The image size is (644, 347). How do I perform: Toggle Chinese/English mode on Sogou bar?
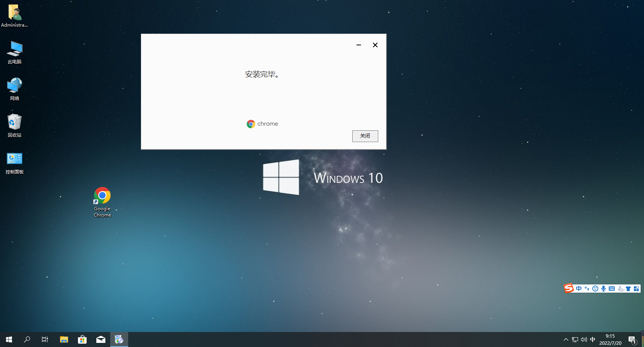click(x=579, y=289)
